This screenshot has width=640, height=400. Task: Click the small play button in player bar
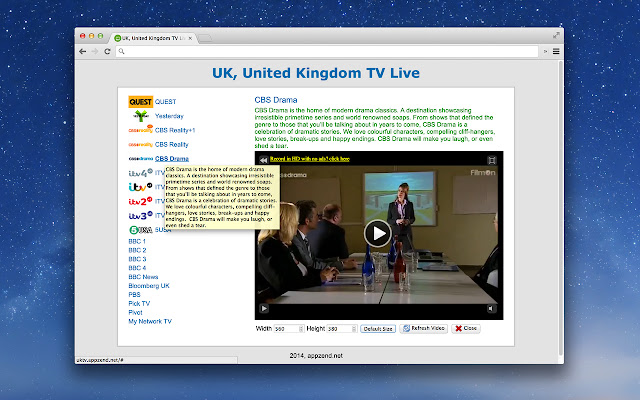pos(264,309)
